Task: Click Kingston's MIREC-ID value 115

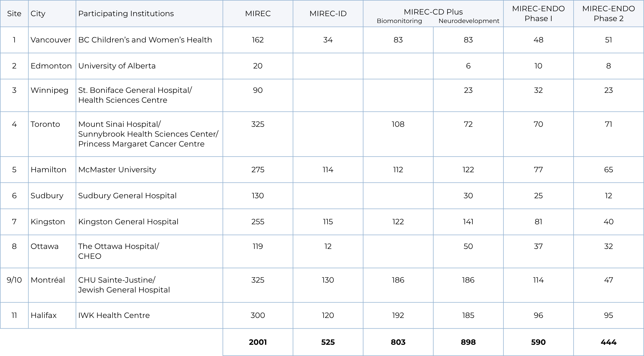Action: coord(328,222)
